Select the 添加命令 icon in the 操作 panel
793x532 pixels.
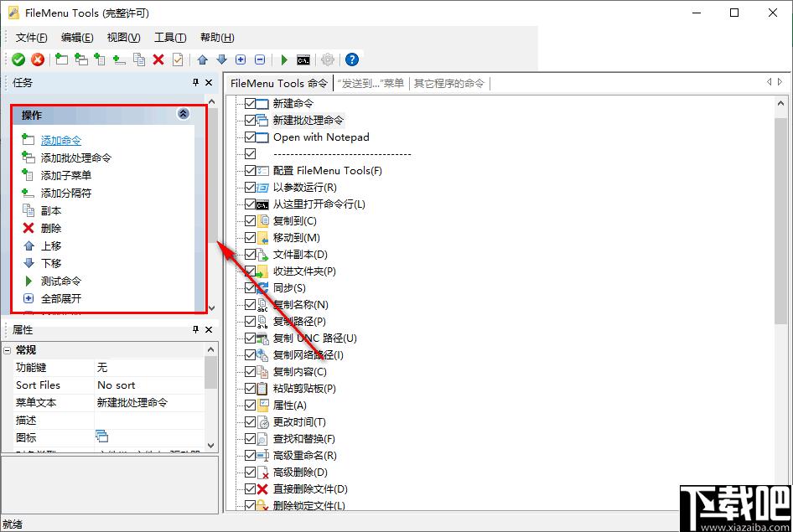click(29, 139)
